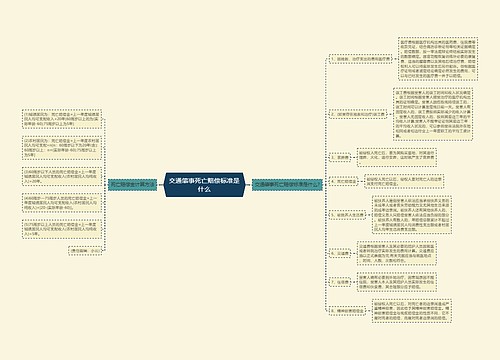The image size is (500, 360).
Task: Select the central node 交通肇事死亡赔偿标准是什么
Action: pyautogui.click(x=205, y=185)
